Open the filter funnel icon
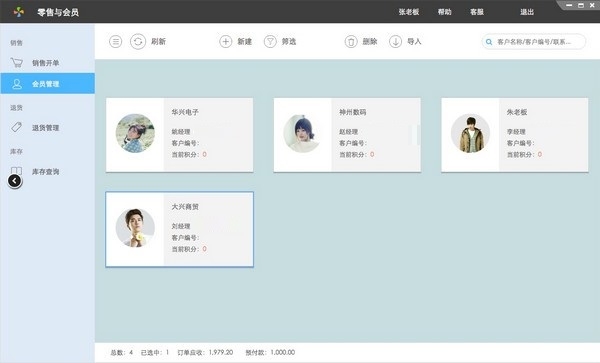The width and height of the screenshot is (600, 363). click(270, 41)
